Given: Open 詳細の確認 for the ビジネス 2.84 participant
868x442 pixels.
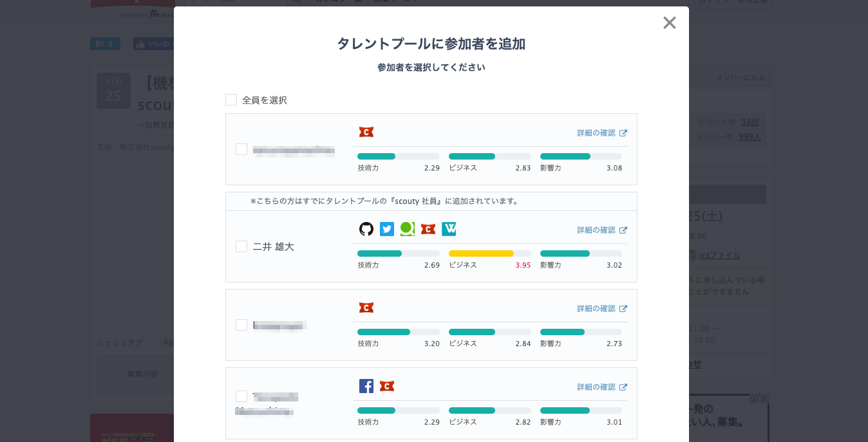Looking at the screenshot, I should 602,308.
